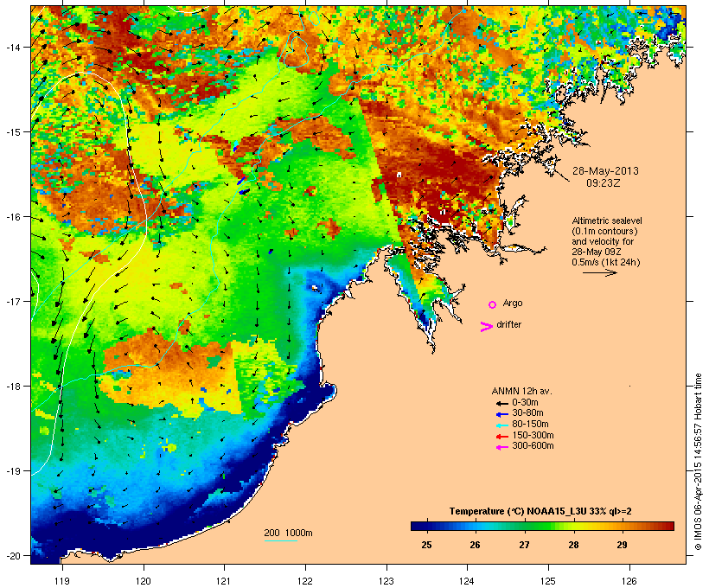Click the Temperature NOAA15_L3U colorbar title
709x588 pixels.
(x=540, y=512)
